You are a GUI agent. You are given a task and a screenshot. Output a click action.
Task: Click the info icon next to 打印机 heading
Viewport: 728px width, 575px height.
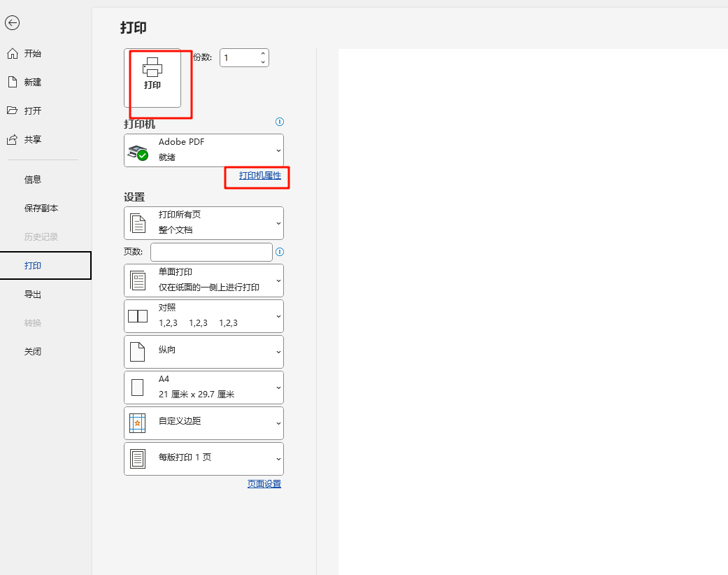tap(280, 122)
